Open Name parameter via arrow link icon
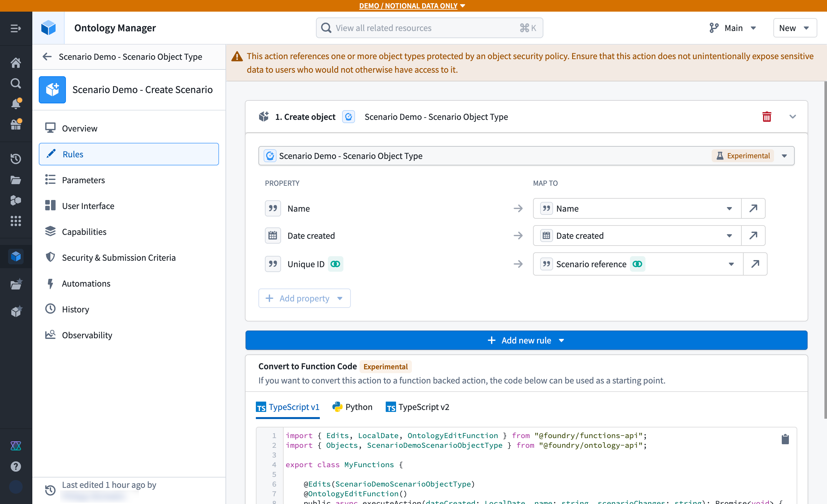 click(x=753, y=208)
